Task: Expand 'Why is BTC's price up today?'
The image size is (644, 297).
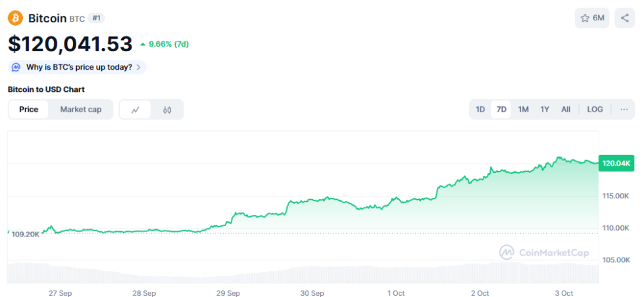Action: [78, 67]
